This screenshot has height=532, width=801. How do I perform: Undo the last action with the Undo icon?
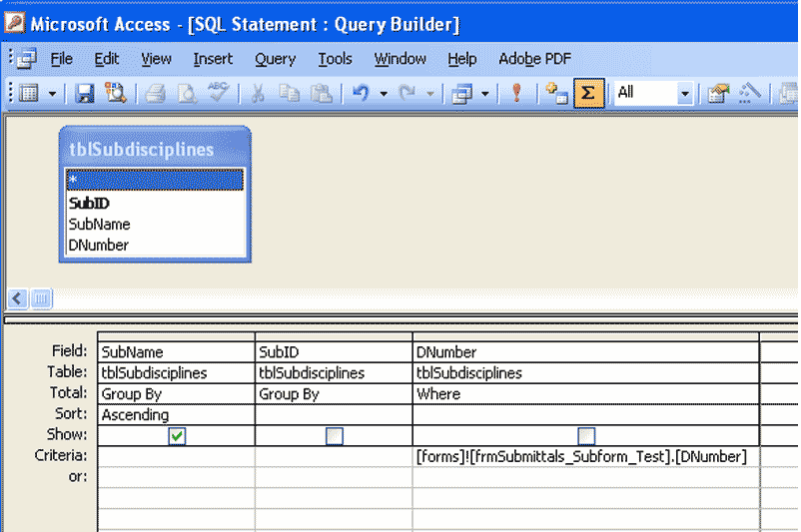coord(361,94)
